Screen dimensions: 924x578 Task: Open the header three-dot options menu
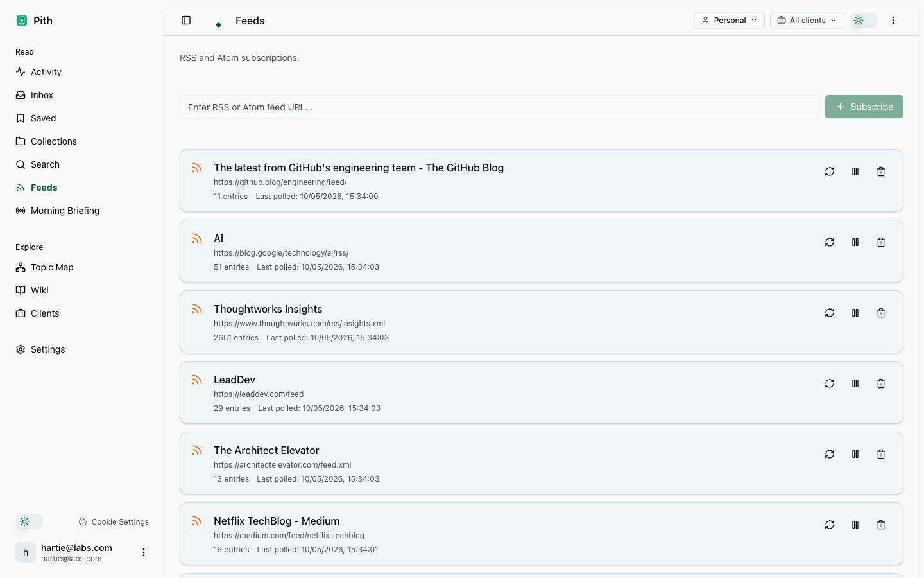coord(893,21)
